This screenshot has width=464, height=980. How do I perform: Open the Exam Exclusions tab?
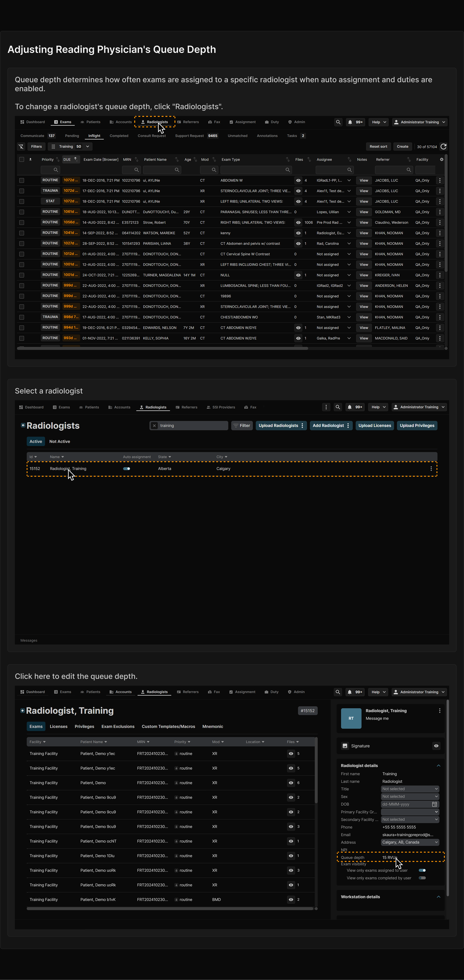point(118,727)
